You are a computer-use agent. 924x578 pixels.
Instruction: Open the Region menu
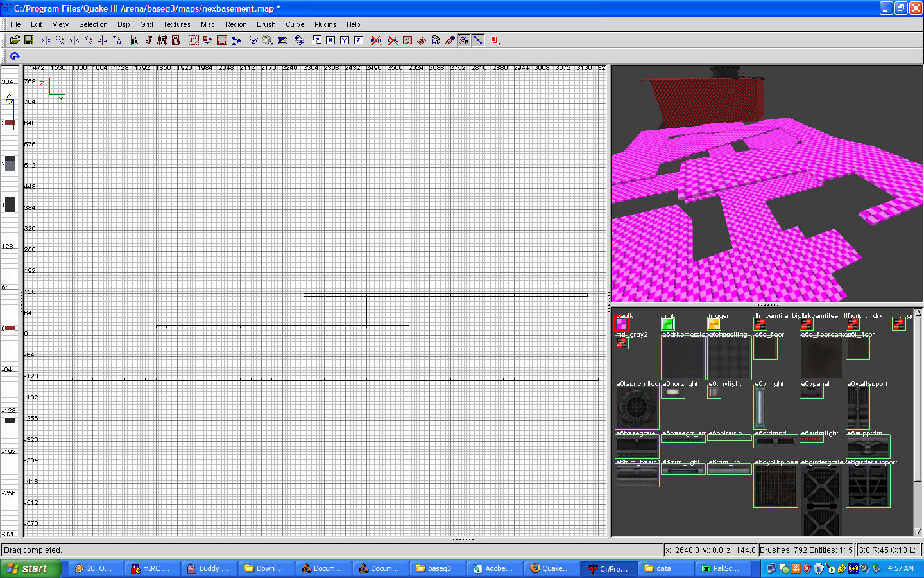tap(236, 24)
